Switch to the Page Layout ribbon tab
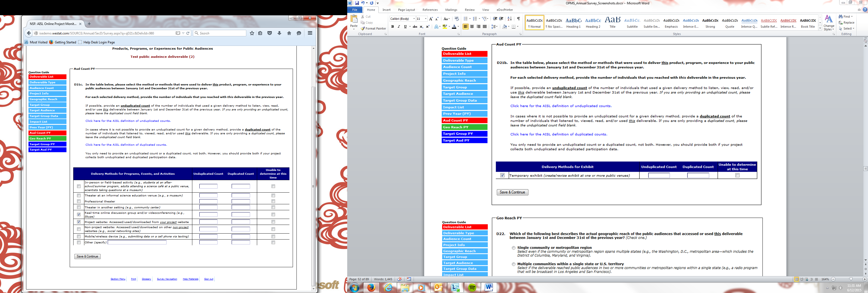The height and width of the screenshot is (293, 868). [406, 10]
